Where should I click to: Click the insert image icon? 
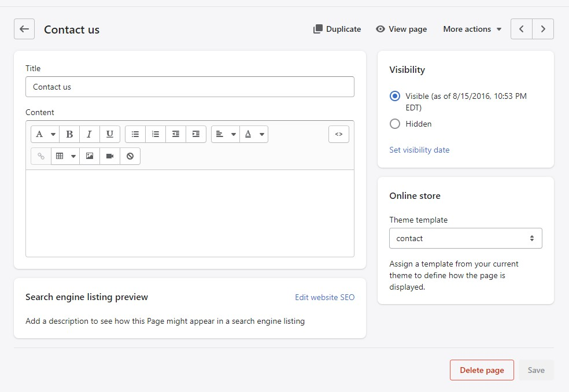[90, 156]
